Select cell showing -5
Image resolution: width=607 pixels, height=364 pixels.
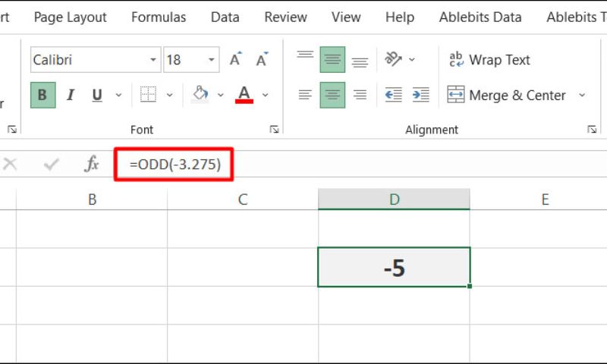tap(394, 267)
